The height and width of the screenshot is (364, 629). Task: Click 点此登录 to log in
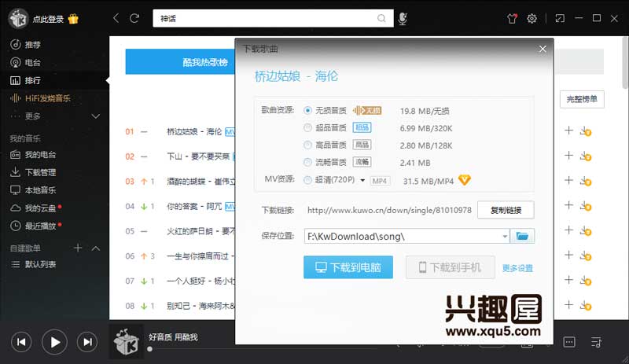(48, 19)
